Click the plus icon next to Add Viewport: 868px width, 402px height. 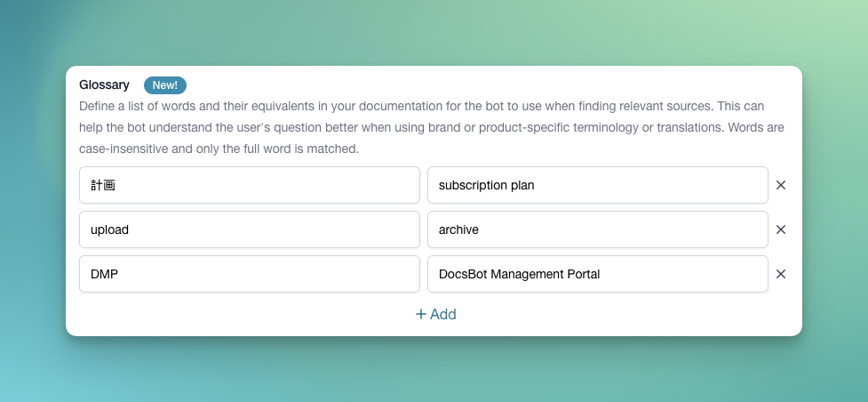(421, 314)
